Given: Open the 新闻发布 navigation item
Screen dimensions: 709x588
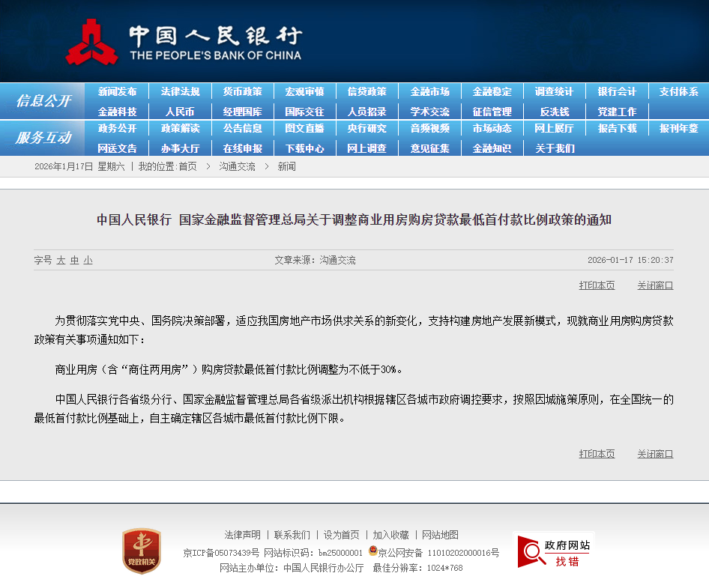Looking at the screenshot, I should click(x=117, y=91).
